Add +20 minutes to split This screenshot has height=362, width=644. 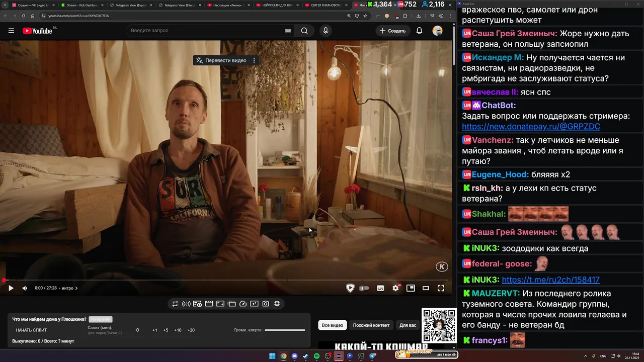click(x=191, y=330)
